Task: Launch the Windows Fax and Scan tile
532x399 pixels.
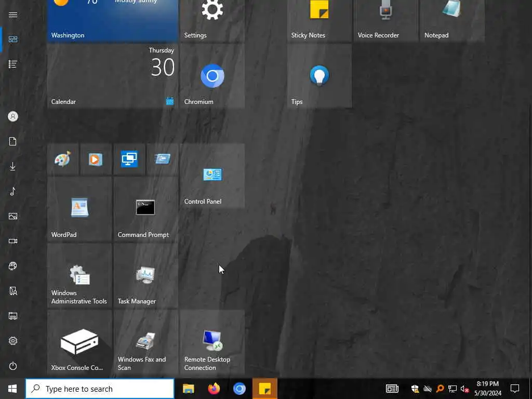Action: pyautogui.click(x=146, y=342)
